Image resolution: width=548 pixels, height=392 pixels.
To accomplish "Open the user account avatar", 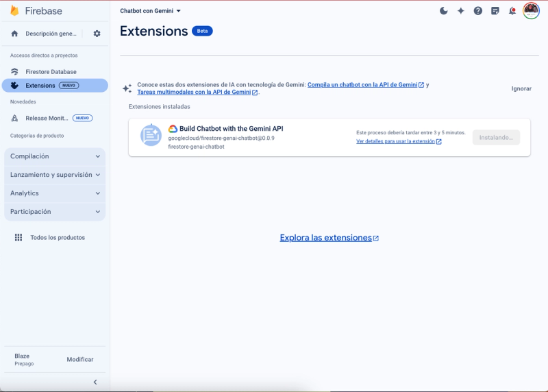I will 531,10.
